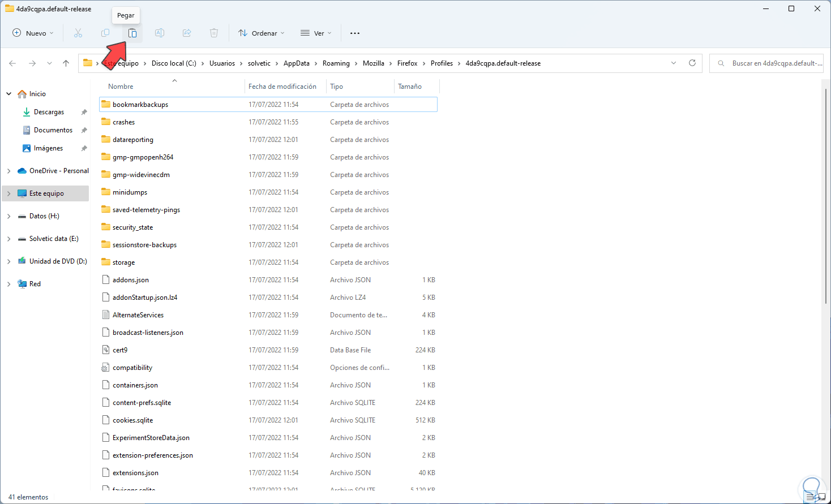Click the Share icon in toolbar
This screenshot has width=831, height=504.
point(187,33)
